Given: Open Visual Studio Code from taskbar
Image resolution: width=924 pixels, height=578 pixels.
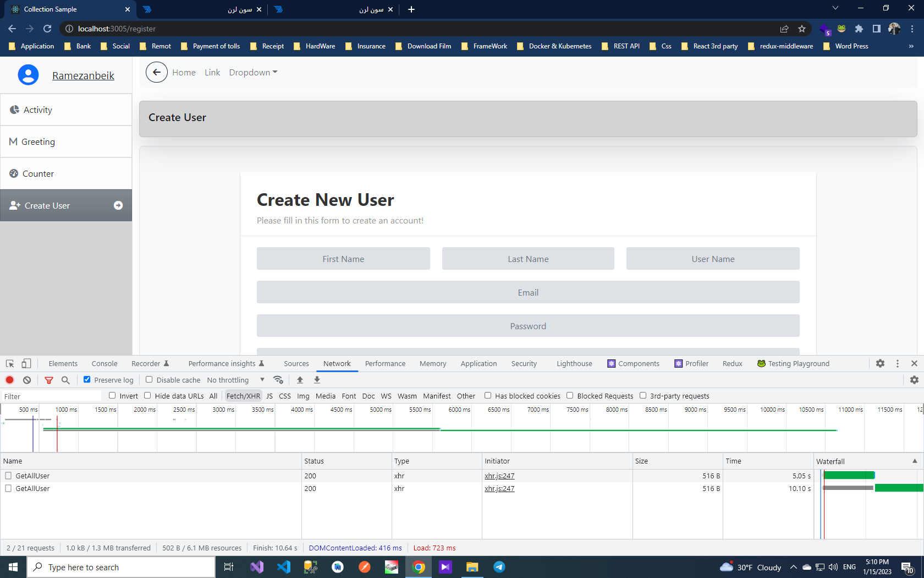Looking at the screenshot, I should [284, 567].
